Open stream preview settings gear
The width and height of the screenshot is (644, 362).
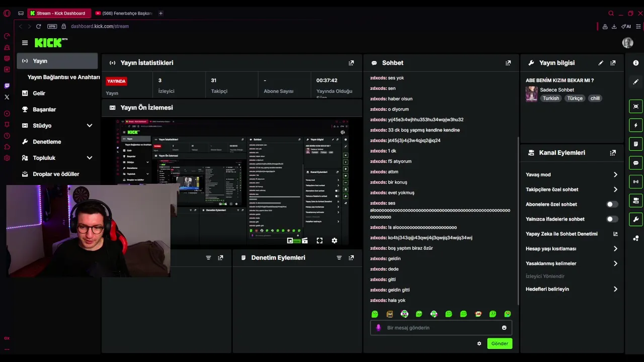click(x=334, y=241)
